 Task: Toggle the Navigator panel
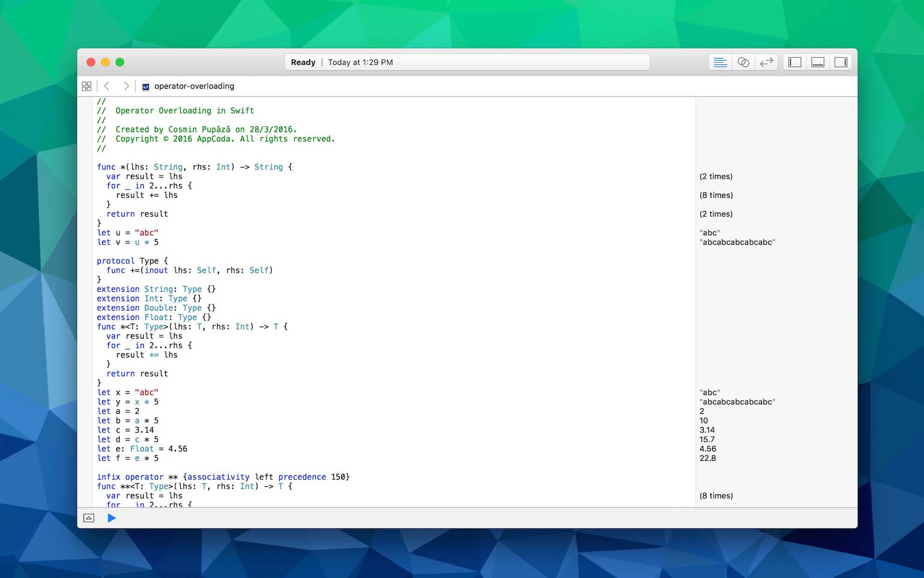pyautogui.click(x=795, y=62)
